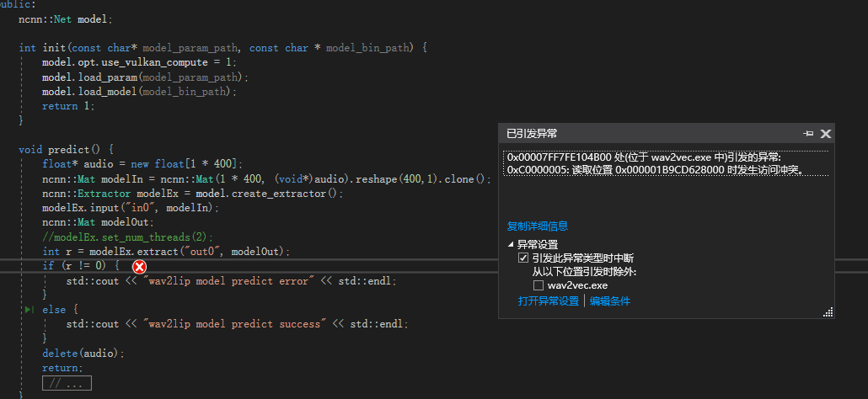Click 从以下位置引发时除外 label
The image size is (868, 399).
click(584, 272)
